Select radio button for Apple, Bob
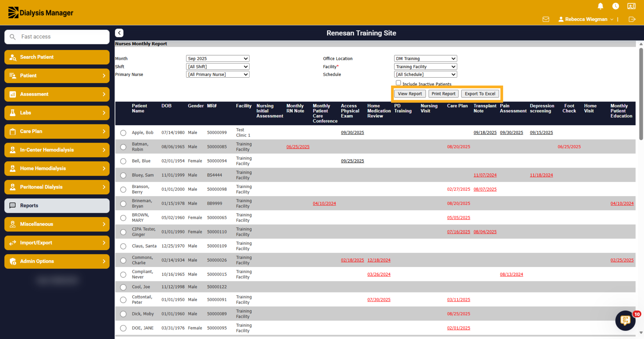Screen dimensions: 644x339 pos(123,133)
